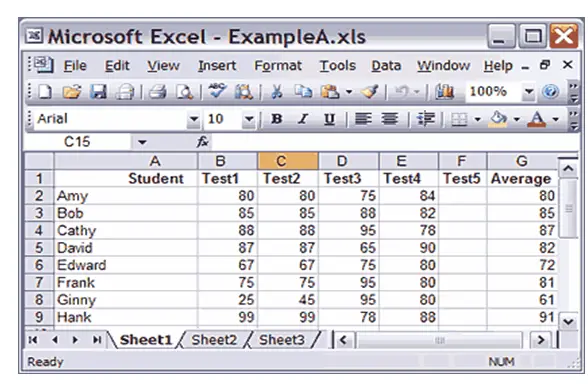The height and width of the screenshot is (384, 588).
Task: Open Print Preview from the toolbar
Action: pyautogui.click(x=184, y=92)
